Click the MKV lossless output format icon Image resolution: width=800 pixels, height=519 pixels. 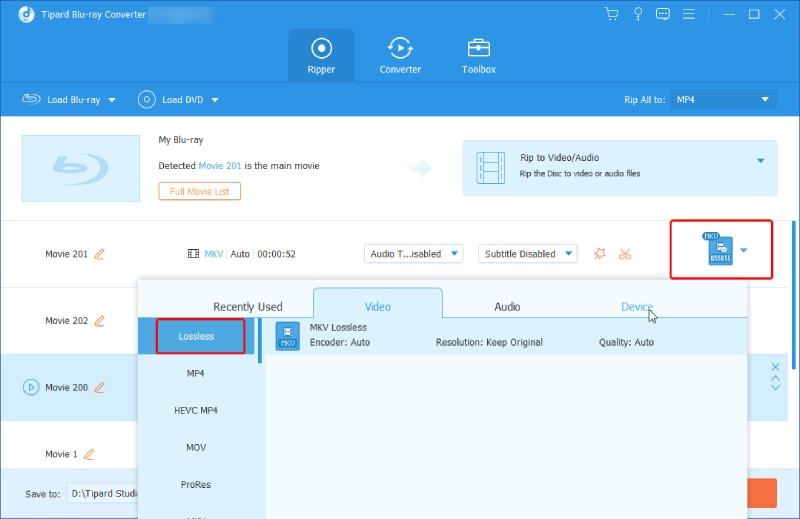click(x=719, y=249)
